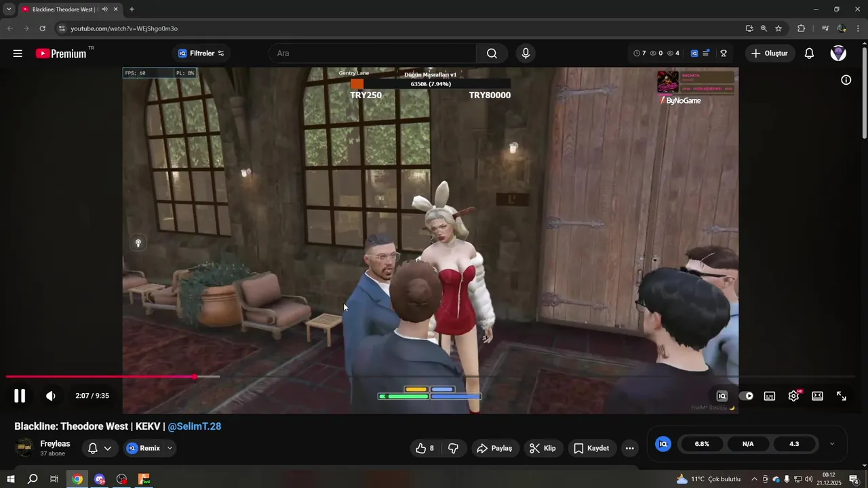Open the weather widget 11°C Çok bulutlu
Image resolution: width=868 pixels, height=488 pixels.
(x=709, y=479)
